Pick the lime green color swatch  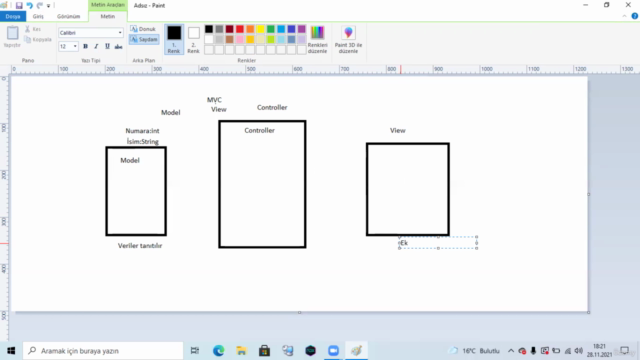(x=271, y=40)
